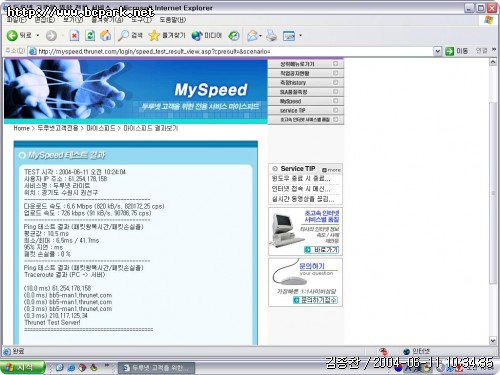Click the up-arrow icon on the top side-menu row
The width and height of the screenshot is (500, 375).
335,63
